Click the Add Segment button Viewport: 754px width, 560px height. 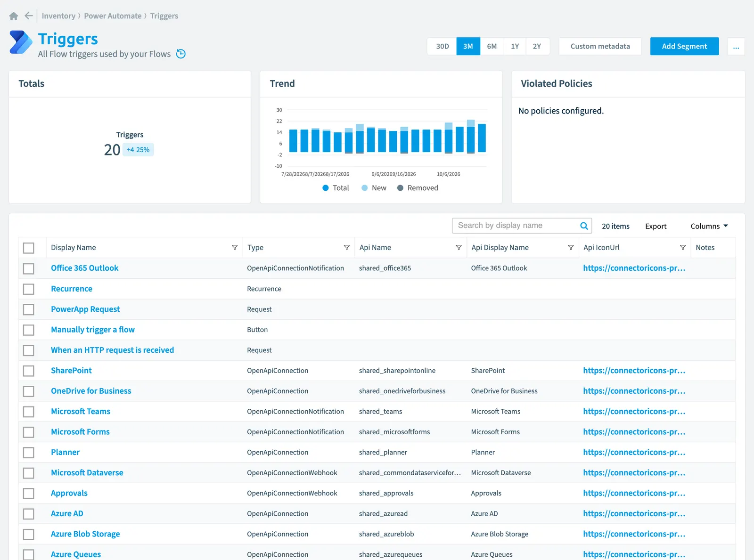click(x=684, y=46)
